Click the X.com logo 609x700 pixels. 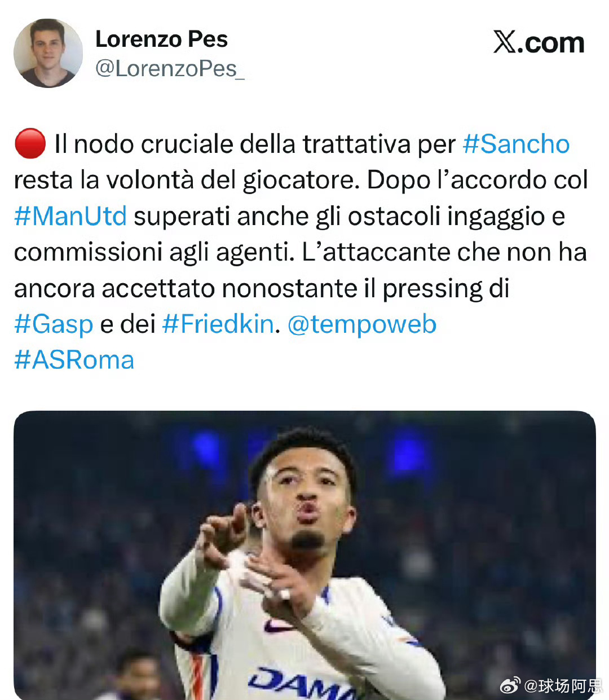[x=539, y=42]
